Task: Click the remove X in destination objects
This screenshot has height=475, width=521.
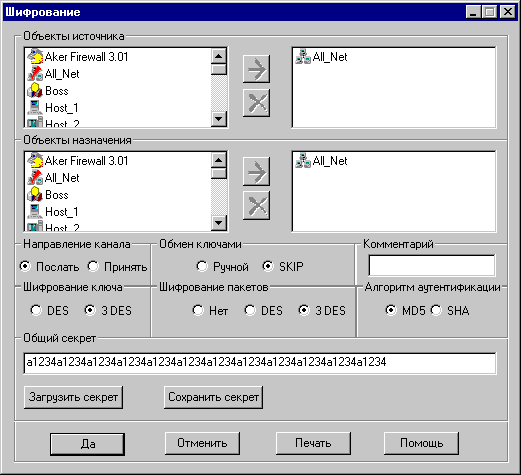Action: click(256, 206)
